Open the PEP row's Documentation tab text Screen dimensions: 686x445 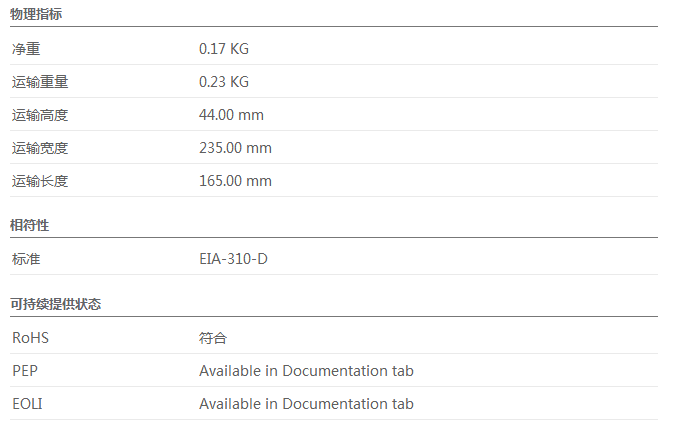[x=306, y=371]
